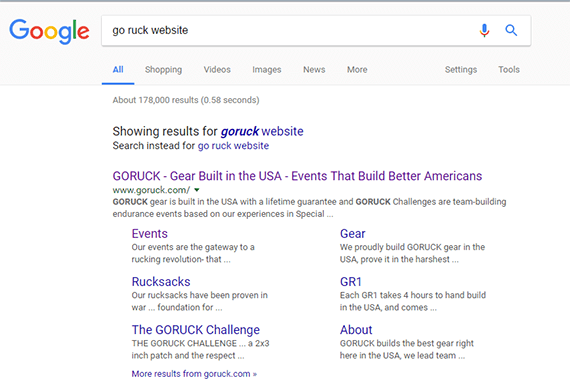Select the All results tab

tap(118, 69)
